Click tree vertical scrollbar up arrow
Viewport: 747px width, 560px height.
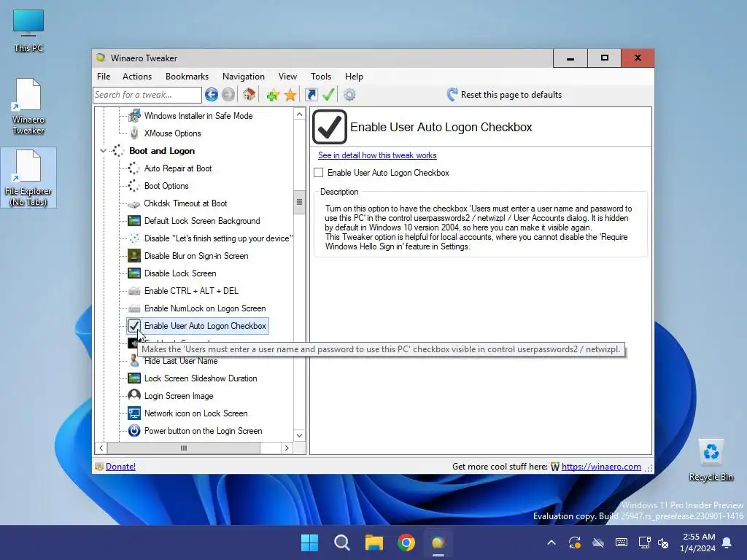[x=299, y=114]
